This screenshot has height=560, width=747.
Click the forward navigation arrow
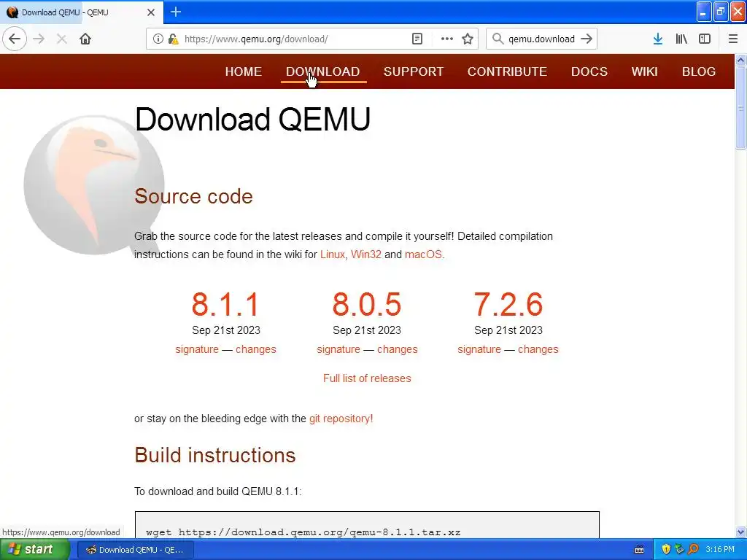[39, 39]
